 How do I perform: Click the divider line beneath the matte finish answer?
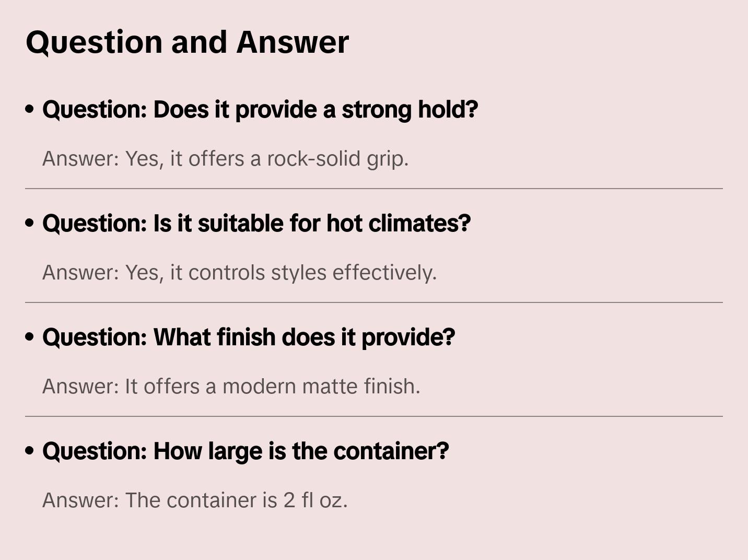[x=374, y=416]
